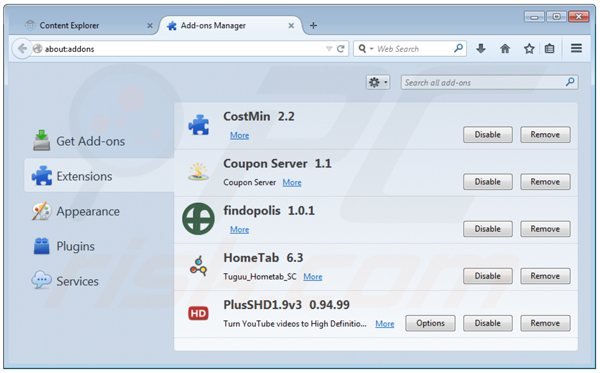Click More link for PlusSHD1.9v3
This screenshot has width=600, height=373.
[x=385, y=324]
